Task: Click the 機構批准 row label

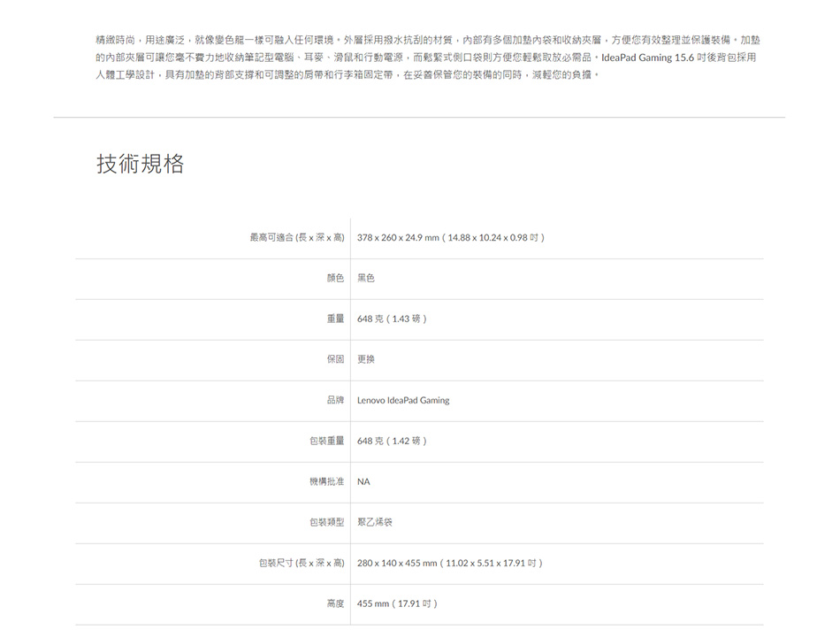Action: click(x=326, y=482)
